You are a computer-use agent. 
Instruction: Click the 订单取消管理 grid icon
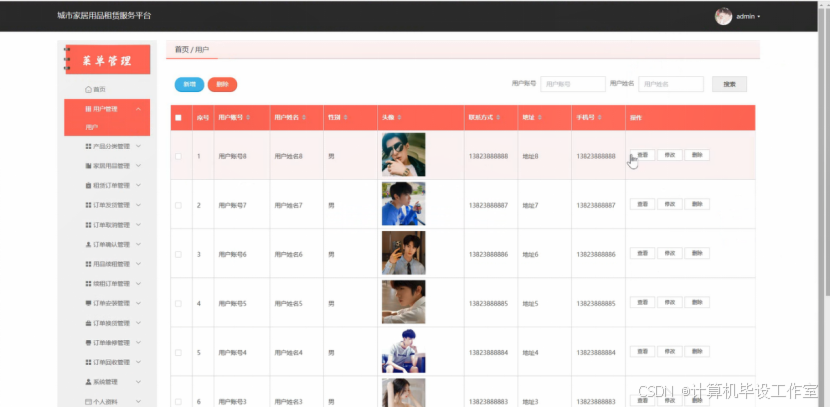[x=88, y=225]
